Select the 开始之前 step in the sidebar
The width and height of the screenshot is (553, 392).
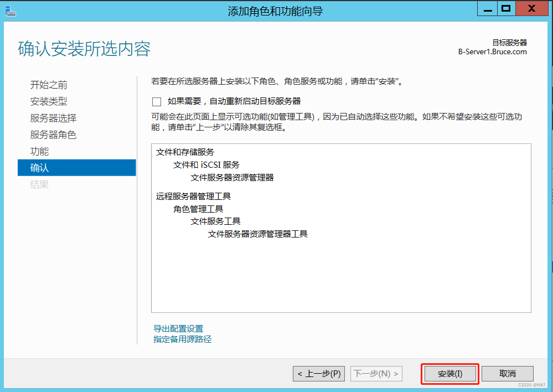click(x=49, y=85)
